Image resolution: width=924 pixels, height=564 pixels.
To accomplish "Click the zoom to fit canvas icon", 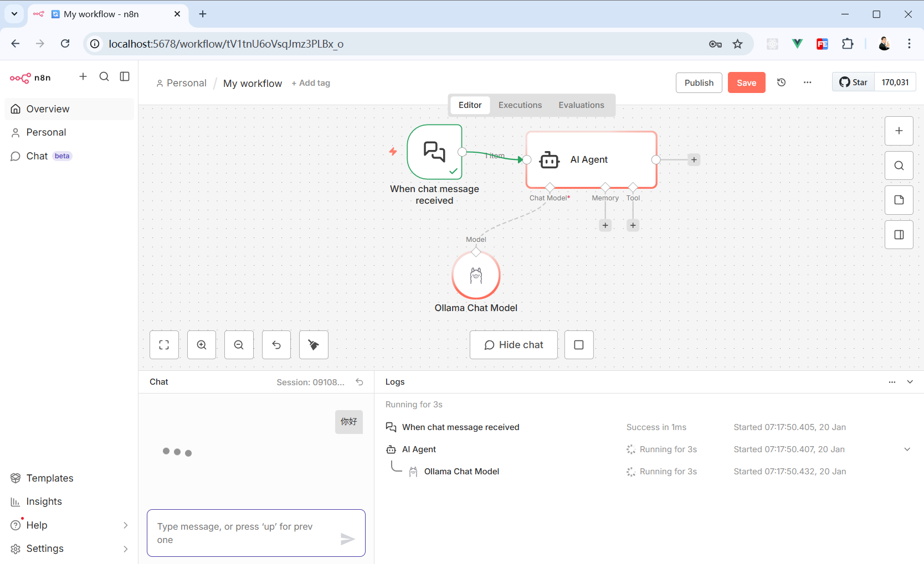I will click(x=164, y=345).
